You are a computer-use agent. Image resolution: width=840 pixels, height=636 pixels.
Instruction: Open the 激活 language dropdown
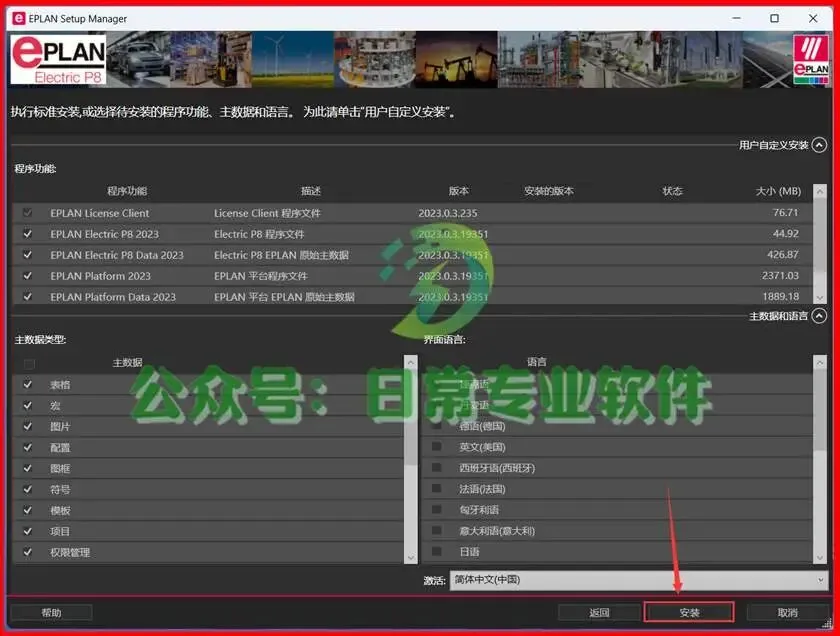point(639,580)
